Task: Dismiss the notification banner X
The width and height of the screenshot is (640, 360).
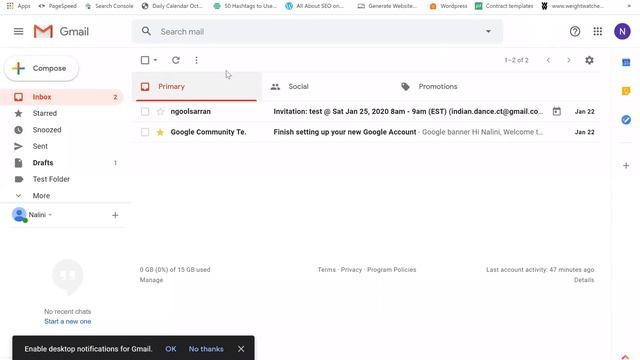Action: click(241, 349)
